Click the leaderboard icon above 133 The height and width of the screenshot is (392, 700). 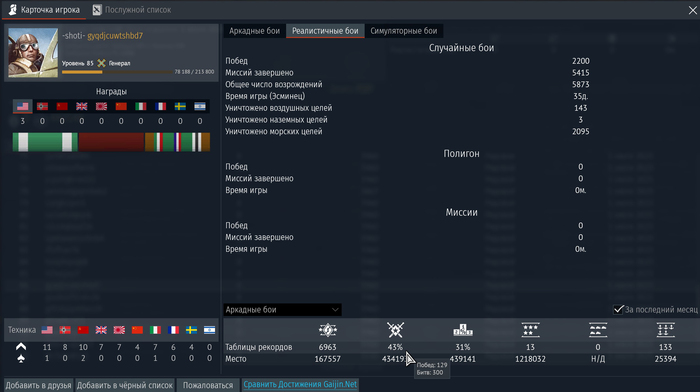click(666, 330)
